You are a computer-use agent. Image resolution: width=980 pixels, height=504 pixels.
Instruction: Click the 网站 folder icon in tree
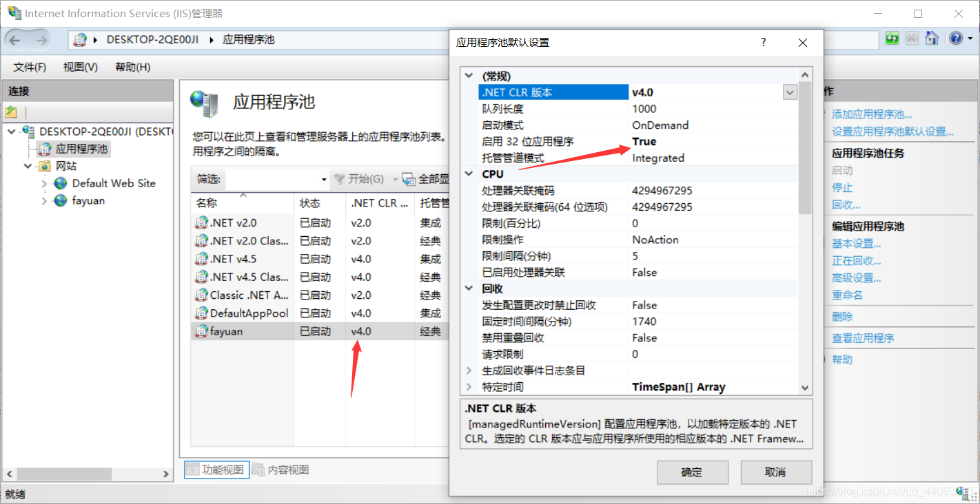(x=44, y=166)
